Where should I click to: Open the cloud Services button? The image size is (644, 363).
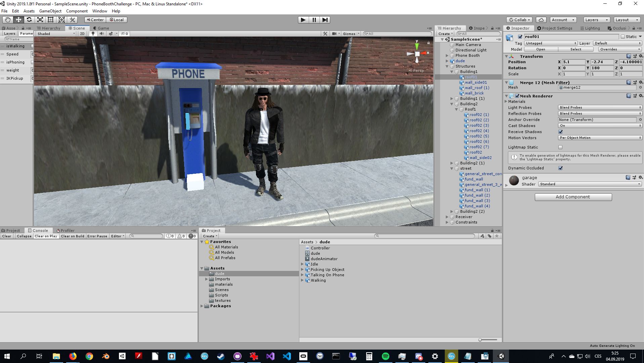coord(541,20)
